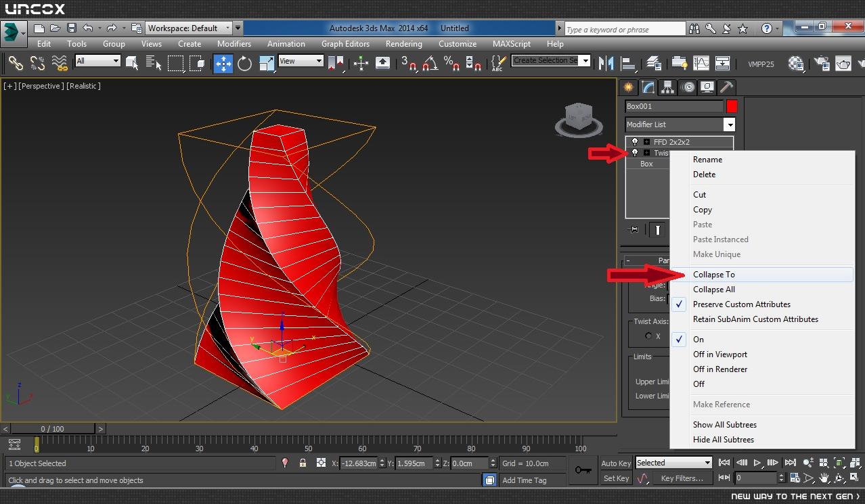Image resolution: width=865 pixels, height=504 pixels.
Task: Toggle the Window/Crossing selection mode
Action: coord(198,64)
